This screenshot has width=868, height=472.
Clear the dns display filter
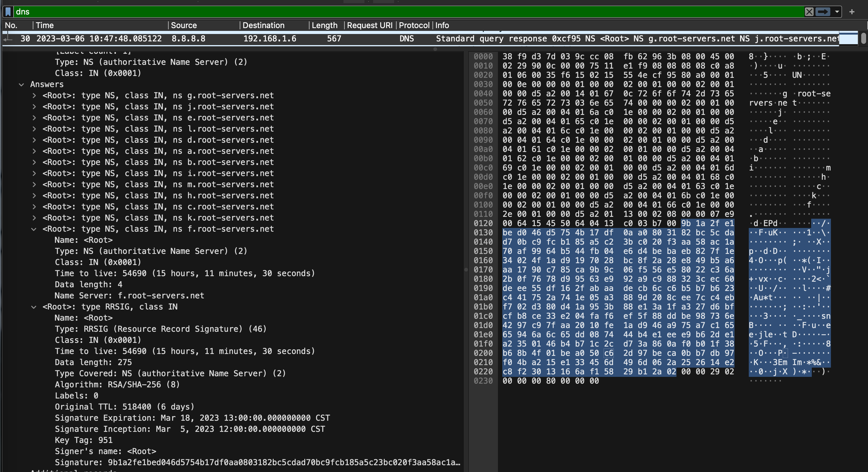click(809, 12)
